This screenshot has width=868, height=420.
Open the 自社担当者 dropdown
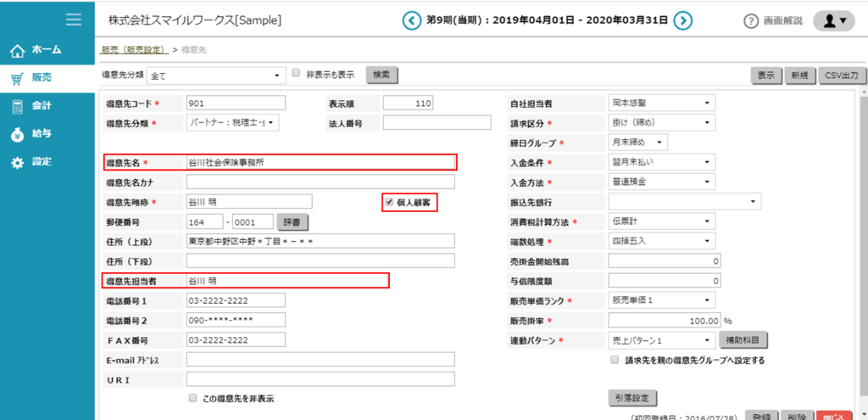click(x=661, y=103)
